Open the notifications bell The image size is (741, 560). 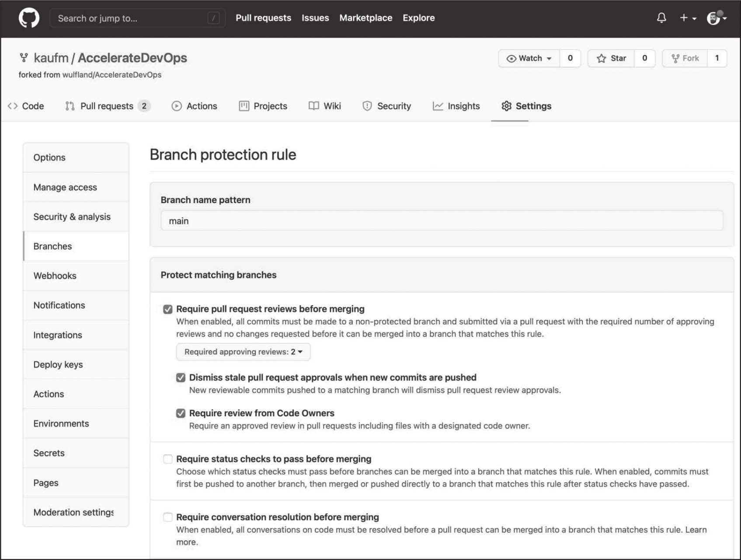tap(661, 18)
